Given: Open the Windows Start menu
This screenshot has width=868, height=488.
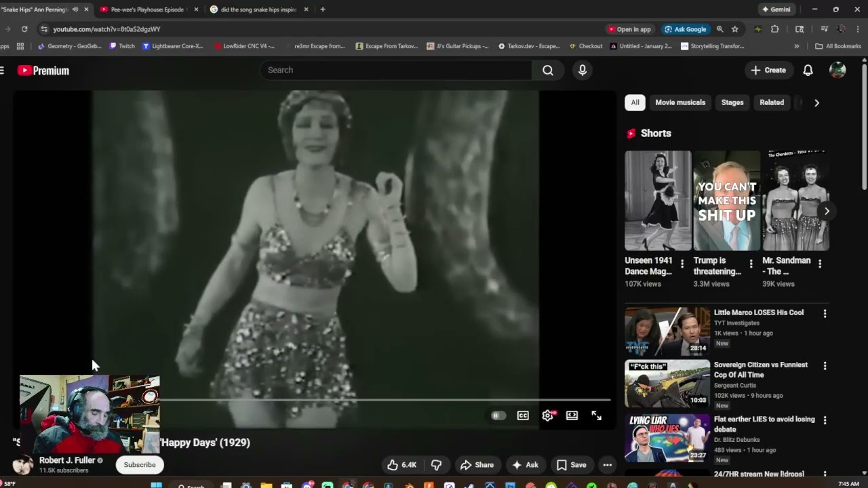Looking at the screenshot, I should tap(157, 485).
